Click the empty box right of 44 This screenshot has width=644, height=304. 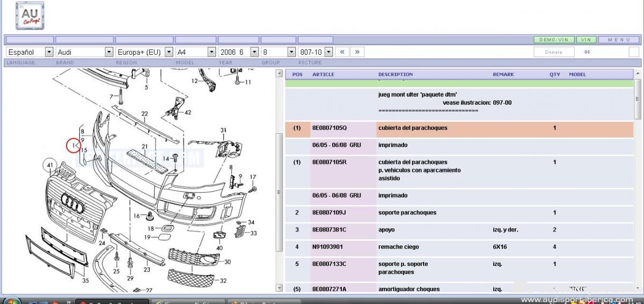(634, 52)
